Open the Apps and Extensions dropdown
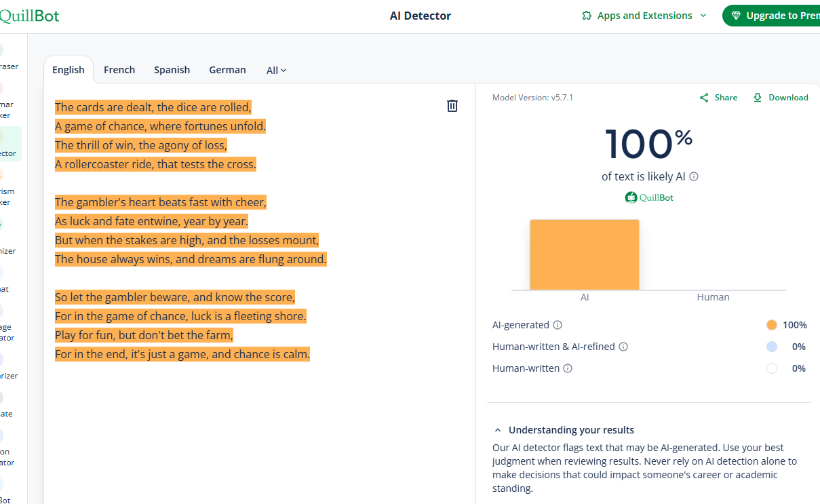This screenshot has width=820, height=504. [644, 16]
